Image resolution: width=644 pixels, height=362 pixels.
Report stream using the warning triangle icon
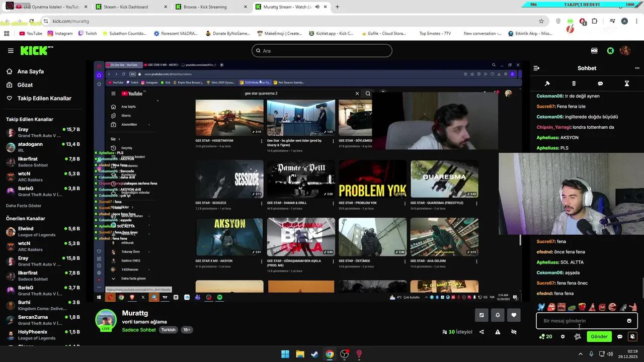(x=498, y=332)
